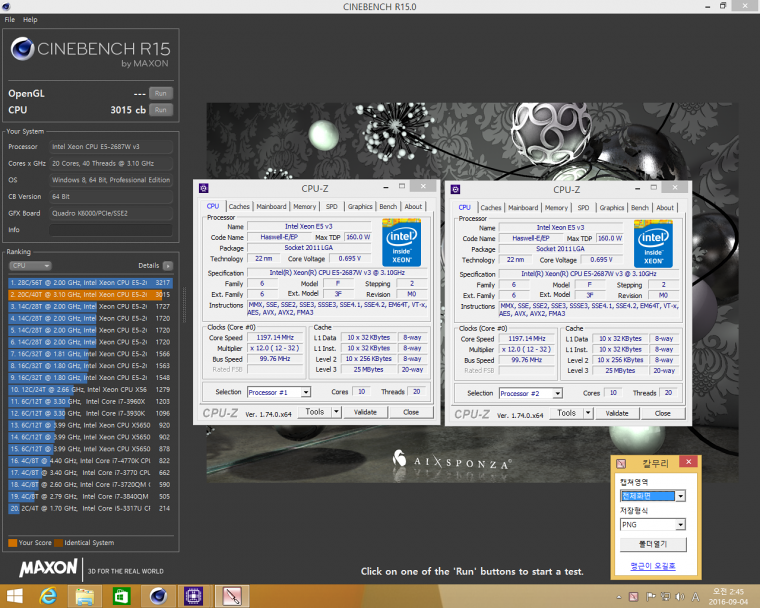This screenshot has width=760, height=608.
Task: Select ranking row 16 Core i7-4770K
Action: 90,461
